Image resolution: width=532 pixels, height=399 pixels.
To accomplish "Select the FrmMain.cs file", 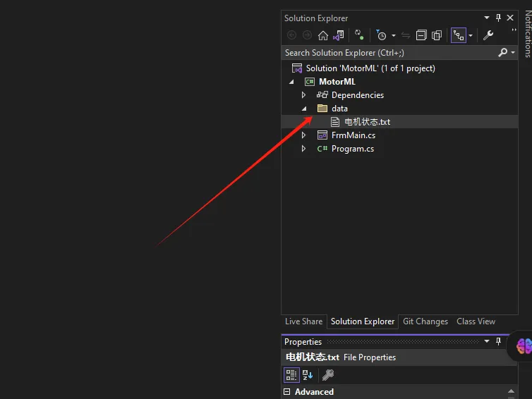I will 353,135.
